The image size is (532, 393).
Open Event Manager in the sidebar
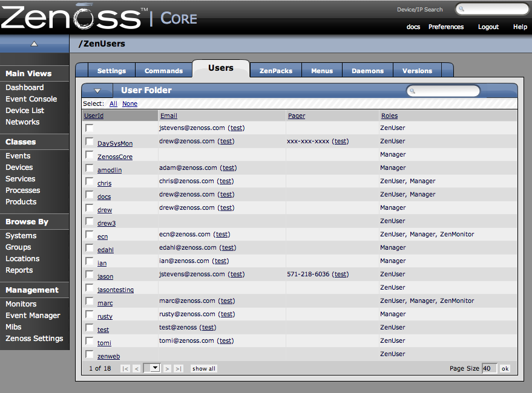pyautogui.click(x=33, y=316)
